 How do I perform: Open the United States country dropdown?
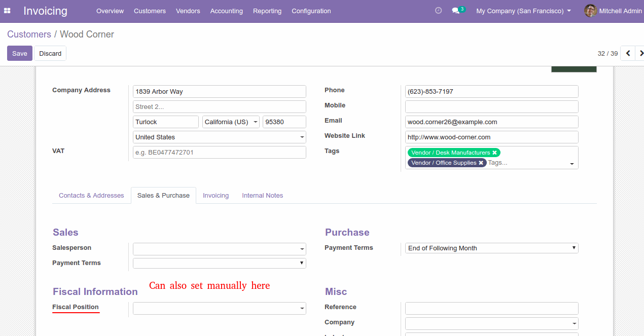click(220, 137)
